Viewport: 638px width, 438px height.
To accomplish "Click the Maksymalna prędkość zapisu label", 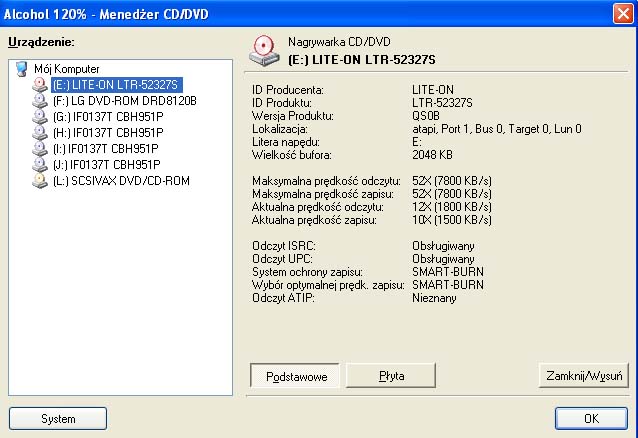I will (323, 194).
